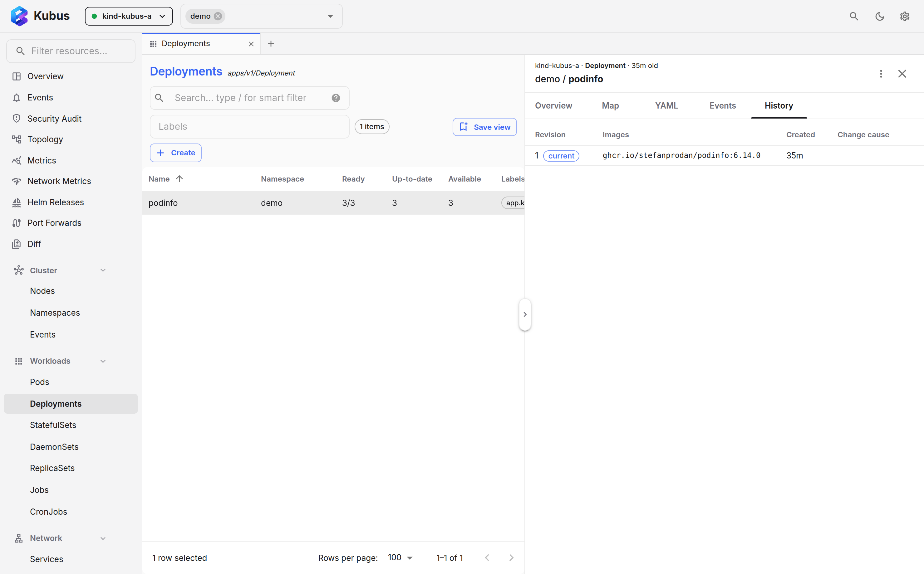
Task: Collapse the Workloads section
Action: pos(102,361)
